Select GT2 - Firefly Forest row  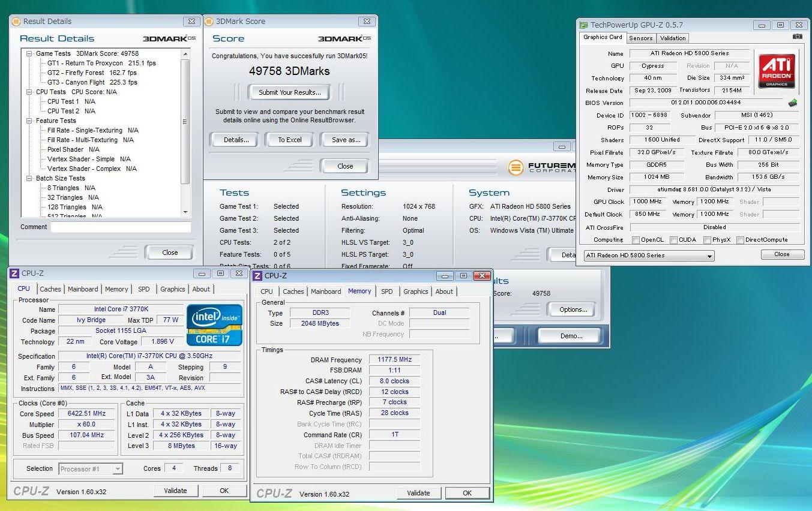click(x=92, y=73)
